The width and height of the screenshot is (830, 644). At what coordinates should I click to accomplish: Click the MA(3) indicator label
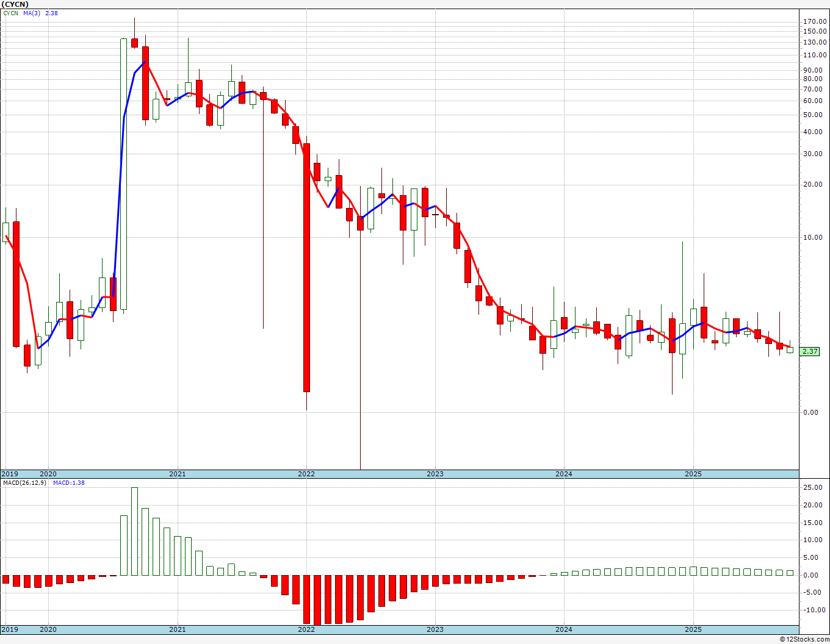32,13
